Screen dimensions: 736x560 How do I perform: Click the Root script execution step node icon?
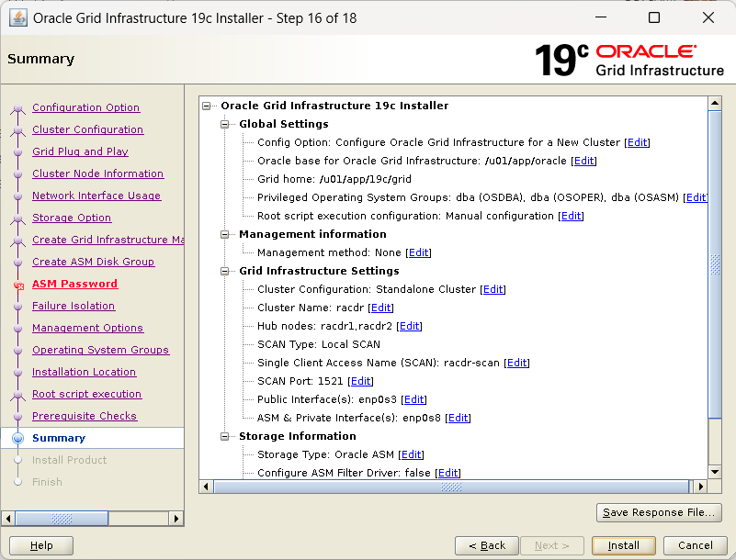[x=17, y=395]
